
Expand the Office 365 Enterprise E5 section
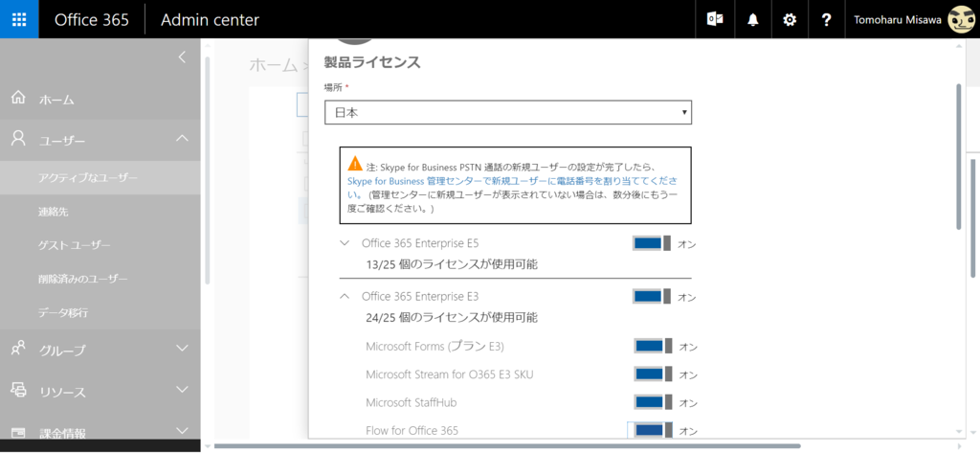(x=344, y=242)
